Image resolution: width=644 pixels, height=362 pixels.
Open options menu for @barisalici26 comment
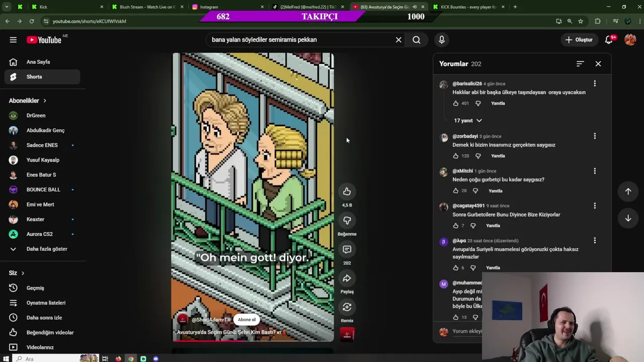pyautogui.click(x=595, y=83)
